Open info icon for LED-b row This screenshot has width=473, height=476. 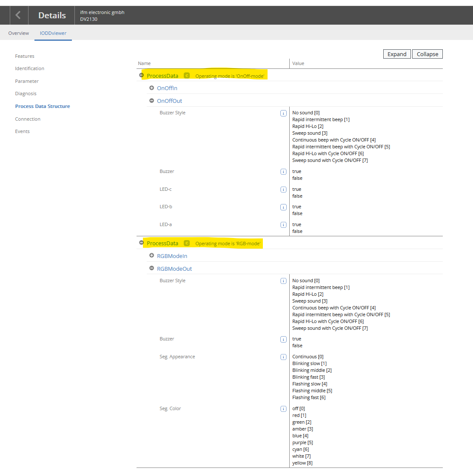[283, 207]
